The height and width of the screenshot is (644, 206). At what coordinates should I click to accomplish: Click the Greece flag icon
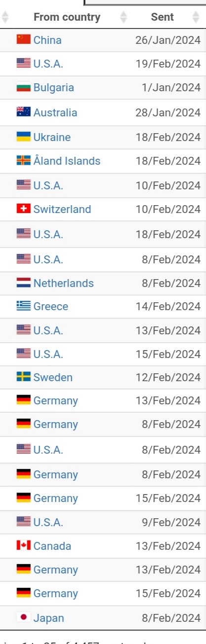23,306
